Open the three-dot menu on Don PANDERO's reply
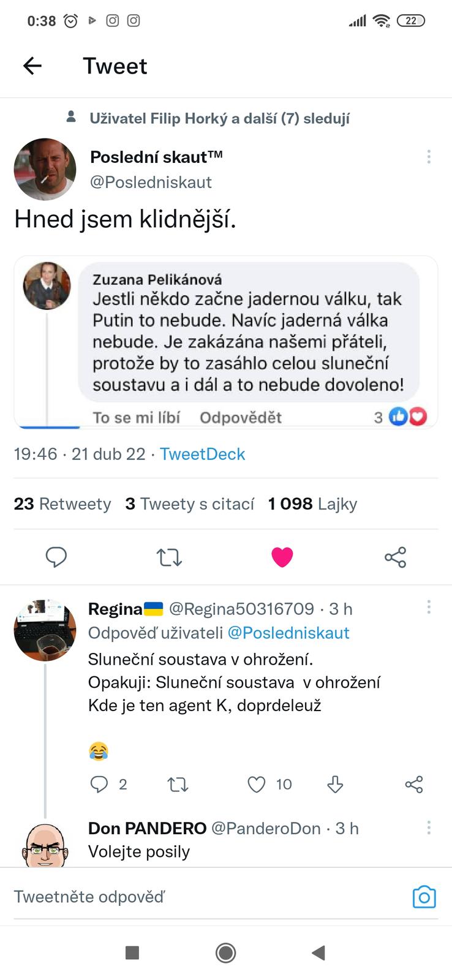Screen dimensions: 452x980 429,828
